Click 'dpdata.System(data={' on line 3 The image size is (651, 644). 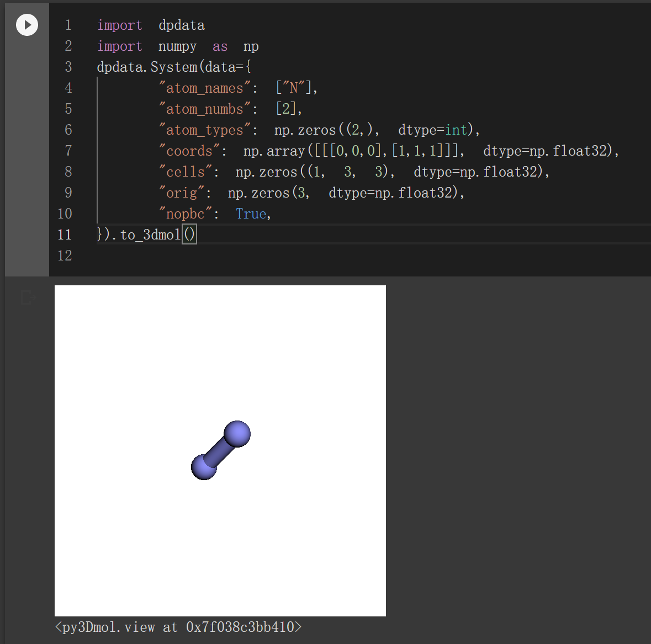point(174,67)
